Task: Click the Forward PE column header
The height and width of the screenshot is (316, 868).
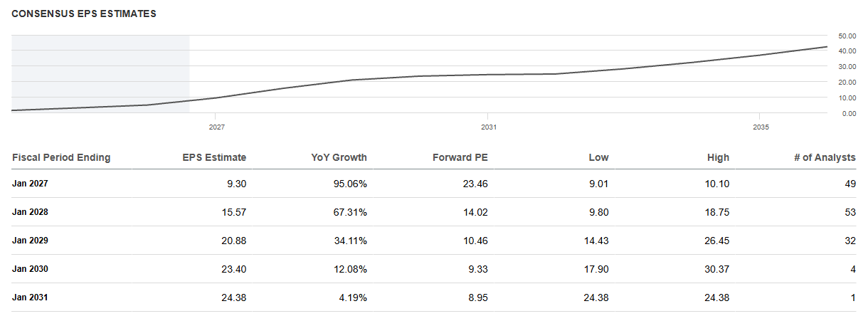Action: click(x=460, y=157)
